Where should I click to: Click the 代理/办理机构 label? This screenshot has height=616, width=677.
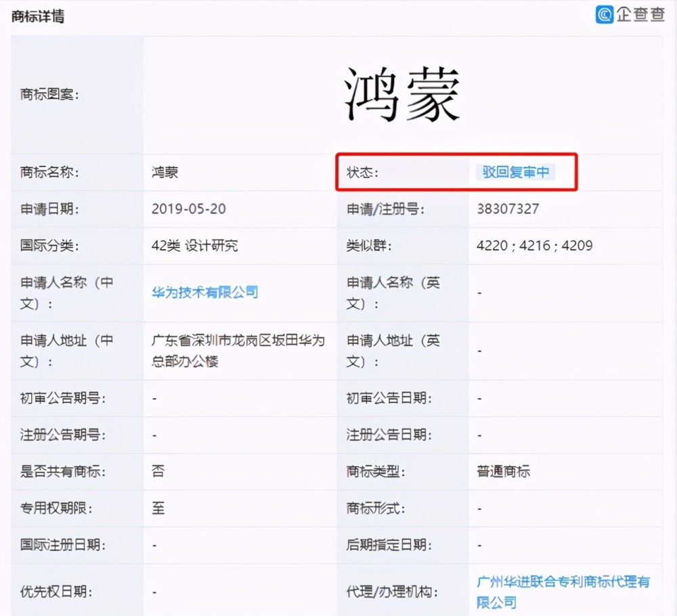coord(391,592)
